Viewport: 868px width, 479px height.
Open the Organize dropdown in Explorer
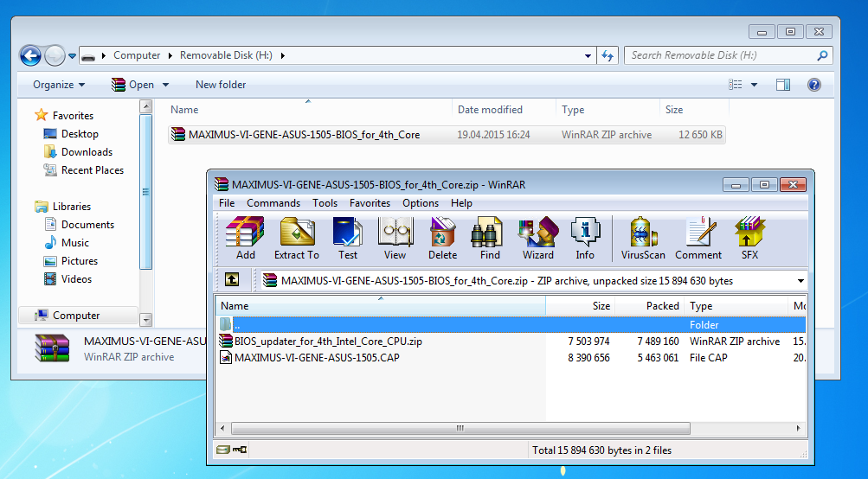59,85
